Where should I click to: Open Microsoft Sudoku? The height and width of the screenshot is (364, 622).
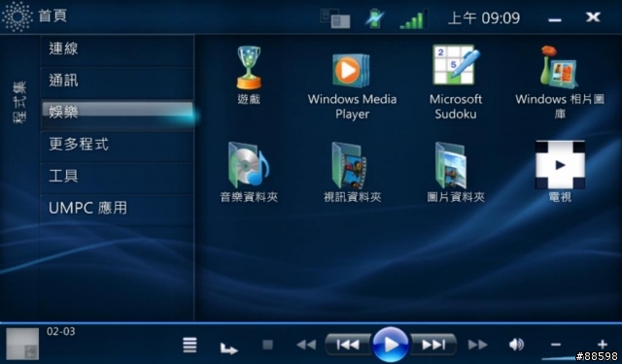456,65
